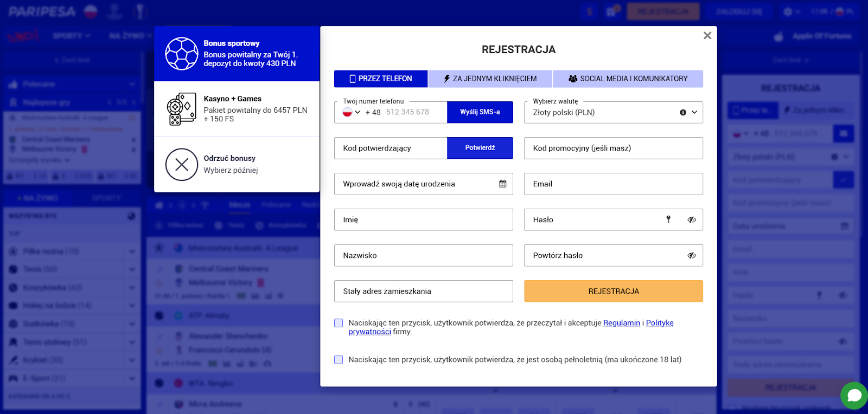Click the key icon in the Hasło field

(669, 219)
